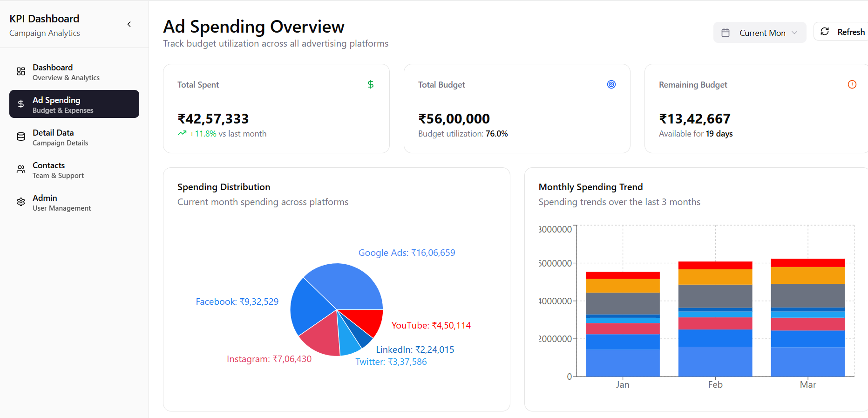Click the ₹42,57,333 total spent value
The image size is (868, 418).
pos(213,119)
